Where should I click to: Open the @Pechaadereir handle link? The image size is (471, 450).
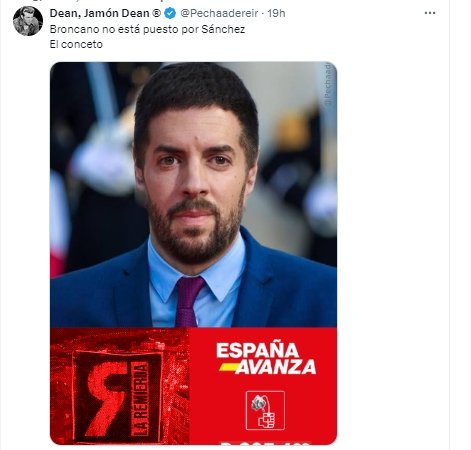click(219, 13)
